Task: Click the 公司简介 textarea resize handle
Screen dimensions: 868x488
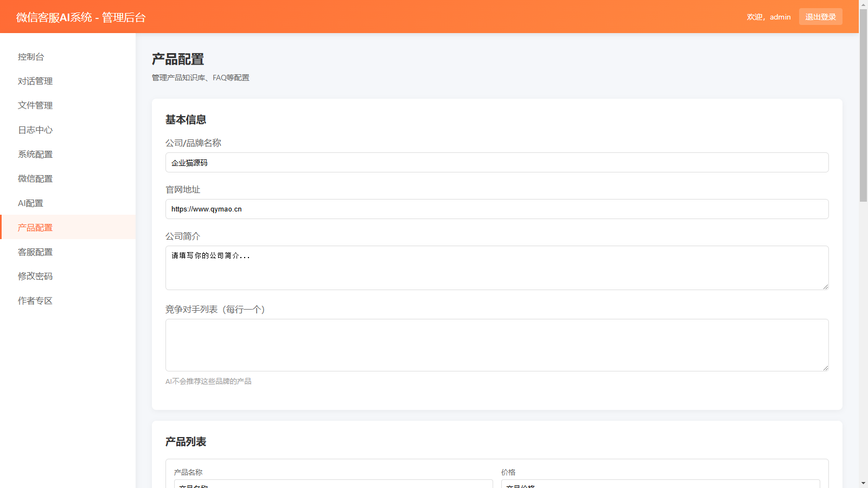Action: [825, 286]
